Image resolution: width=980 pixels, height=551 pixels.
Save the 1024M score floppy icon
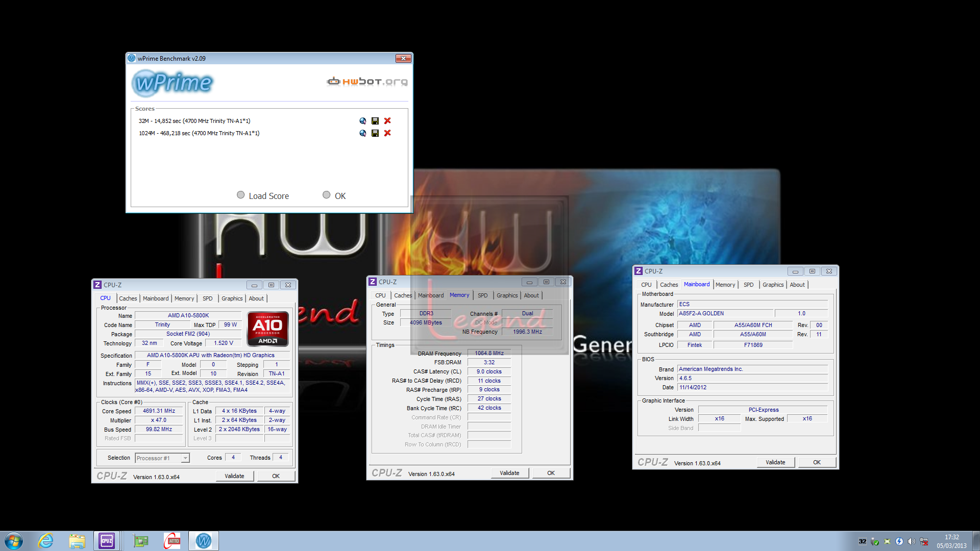pyautogui.click(x=375, y=133)
